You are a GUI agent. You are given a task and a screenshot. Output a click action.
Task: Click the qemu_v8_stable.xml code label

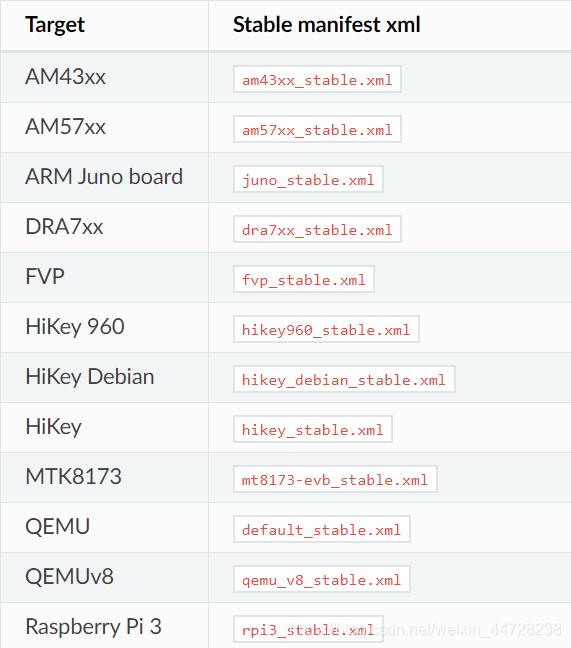coord(322,579)
